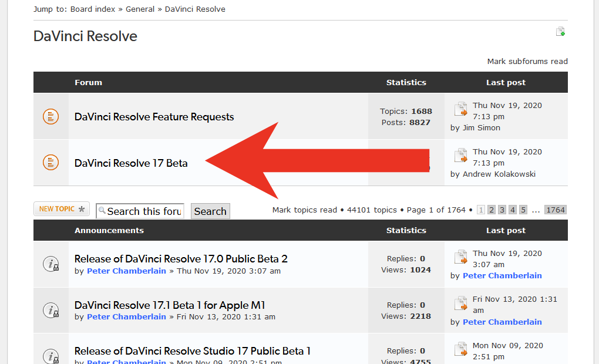Click the Forum column header
The image size is (599, 364).
[x=88, y=83]
